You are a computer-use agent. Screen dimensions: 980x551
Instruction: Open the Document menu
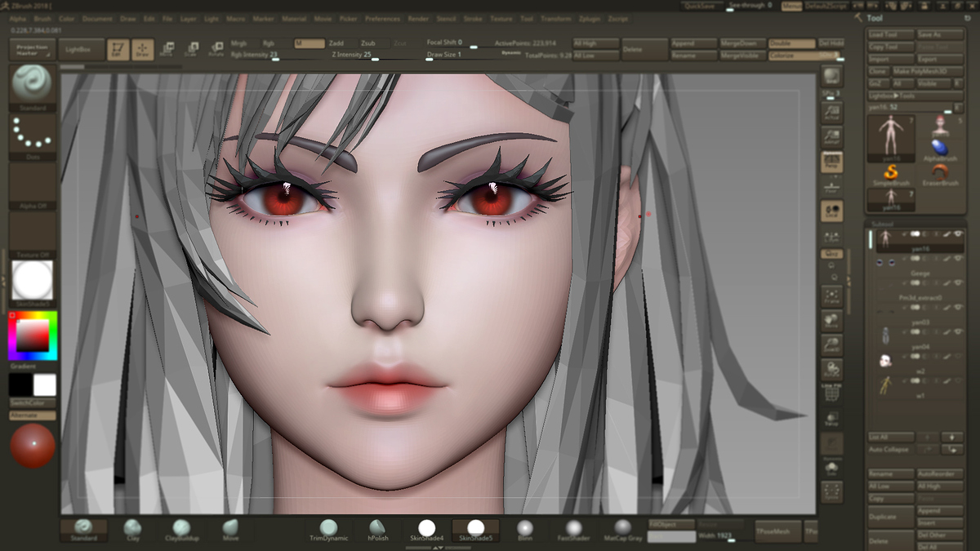[98, 18]
